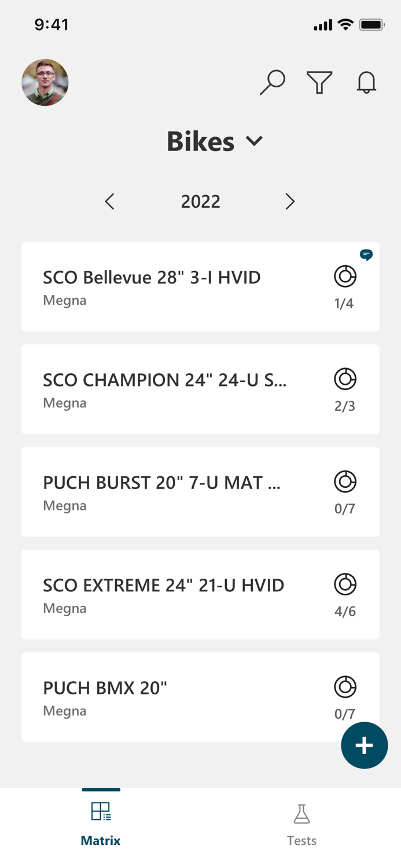Open the user profile avatar
The width and height of the screenshot is (401, 868).
pyautogui.click(x=45, y=82)
